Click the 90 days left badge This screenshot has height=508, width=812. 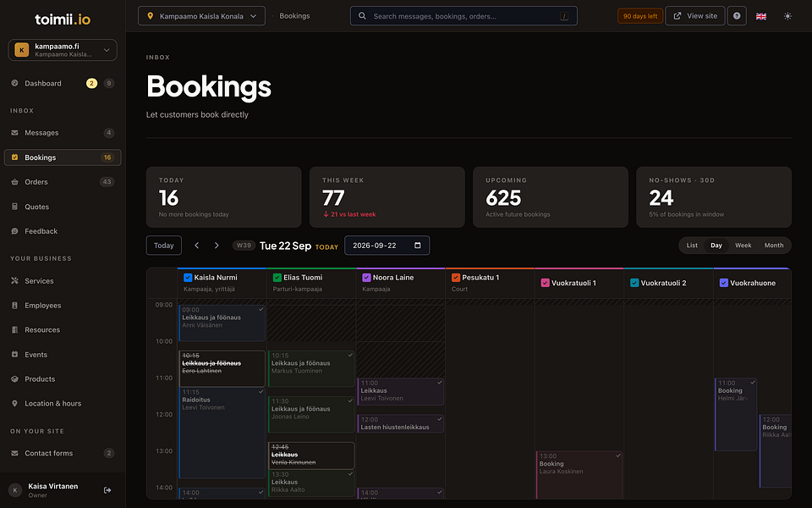point(640,16)
